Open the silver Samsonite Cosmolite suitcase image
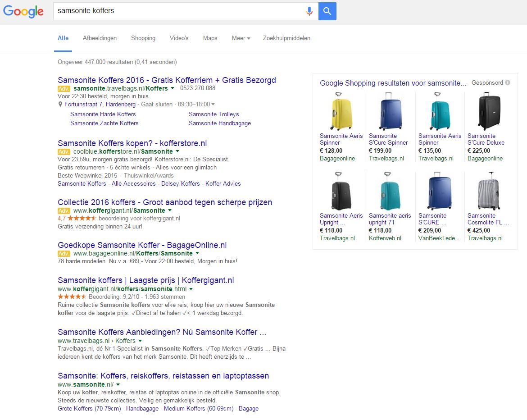Viewport: 527px width, 420px height. coord(488,191)
